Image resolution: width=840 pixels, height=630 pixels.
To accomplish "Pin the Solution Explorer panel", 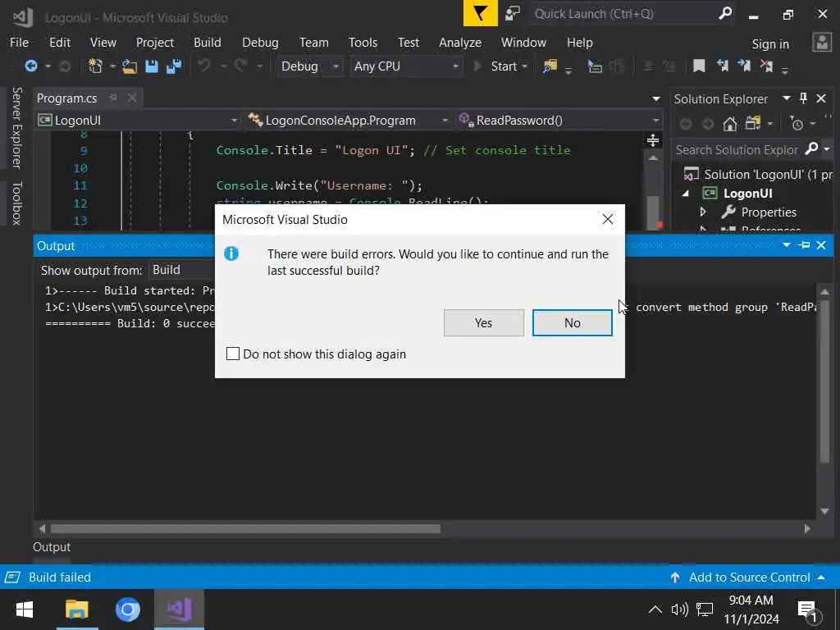I will click(x=803, y=98).
